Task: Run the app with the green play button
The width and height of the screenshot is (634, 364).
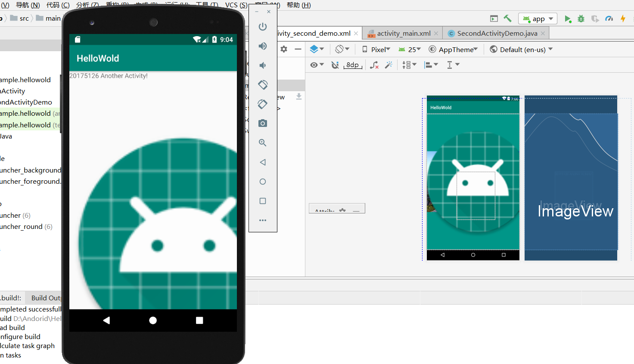Action: [568, 19]
